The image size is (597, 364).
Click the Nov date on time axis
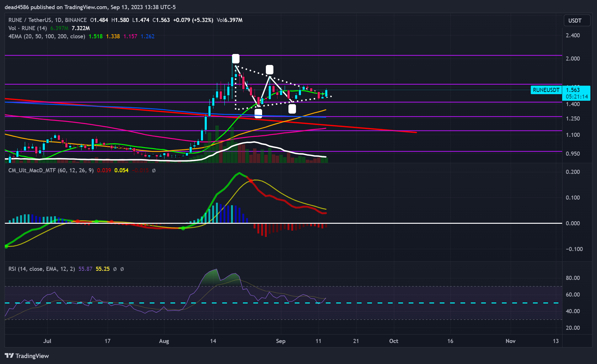pyautogui.click(x=511, y=341)
